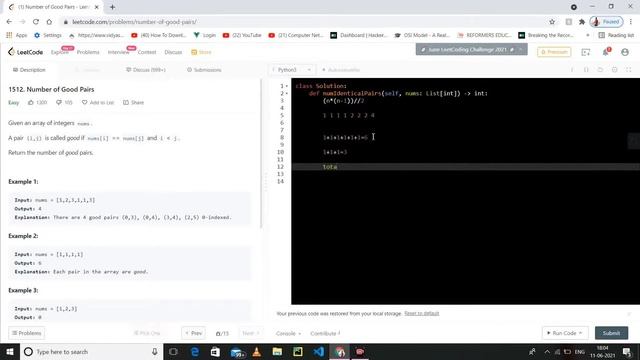Image resolution: width=640 pixels, height=360 pixels.
Task: Click the 'Reset to default' link
Action: point(422,313)
